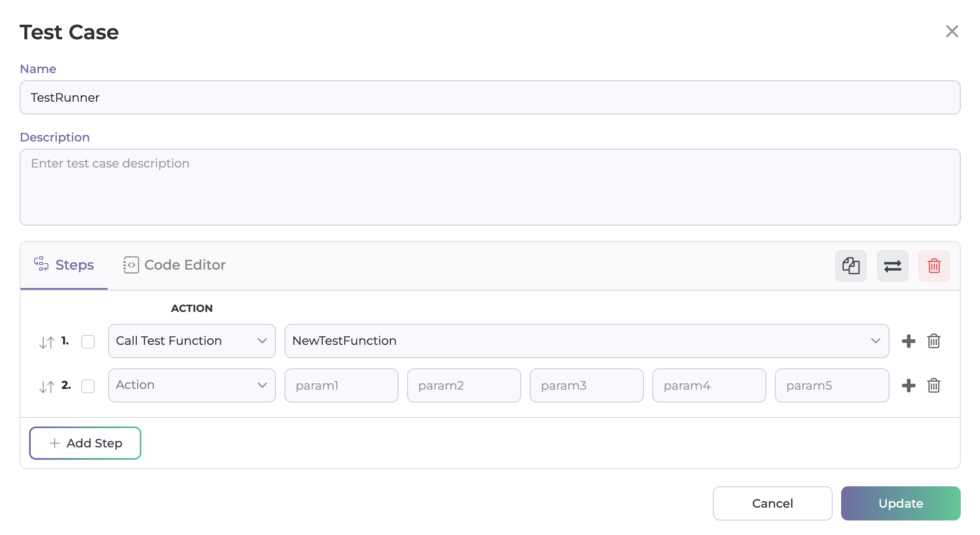Click plus icon on step 2
Screen dimensions: 980x535
(x=908, y=385)
